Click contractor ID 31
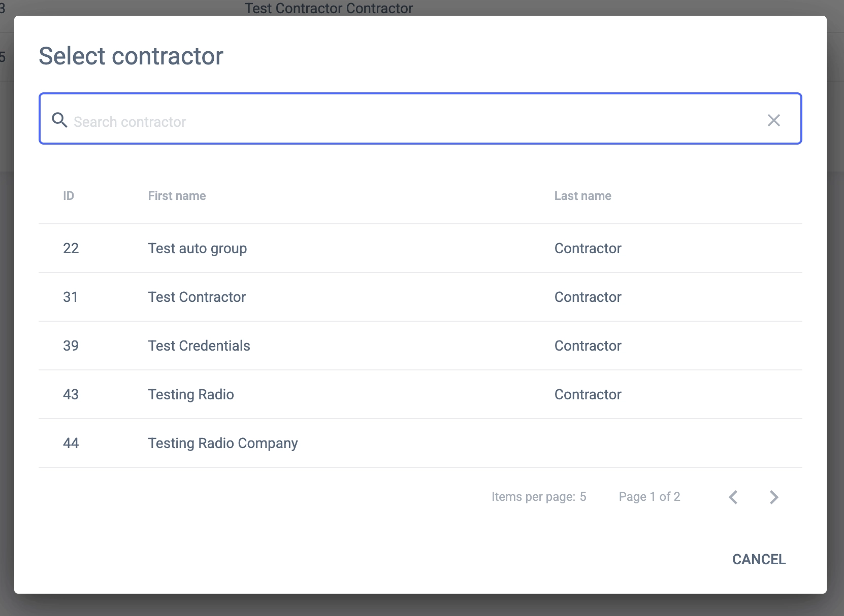The width and height of the screenshot is (844, 616). click(x=71, y=297)
